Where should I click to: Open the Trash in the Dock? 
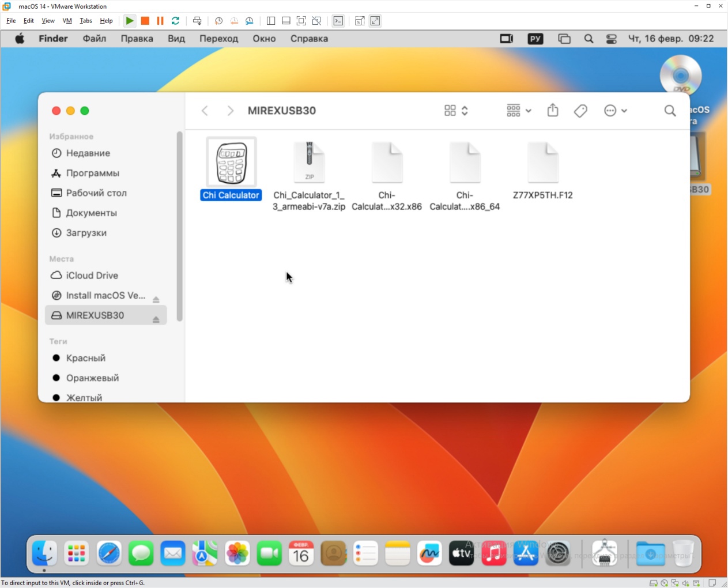(683, 554)
